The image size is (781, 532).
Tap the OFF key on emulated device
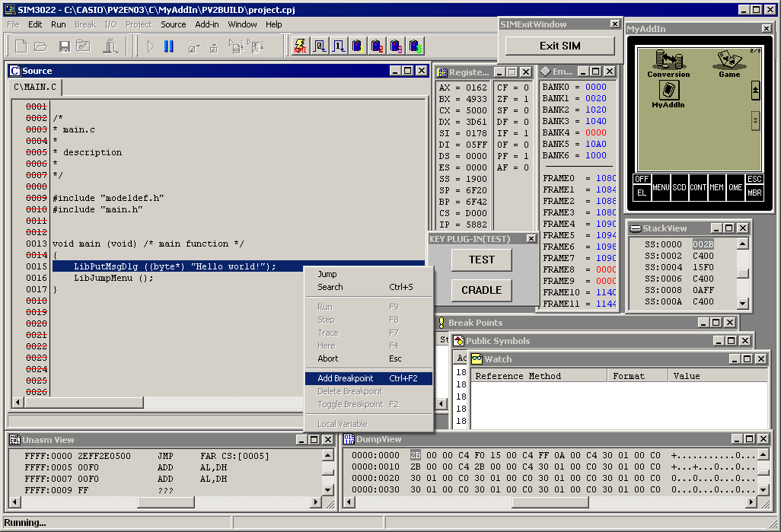642,179
